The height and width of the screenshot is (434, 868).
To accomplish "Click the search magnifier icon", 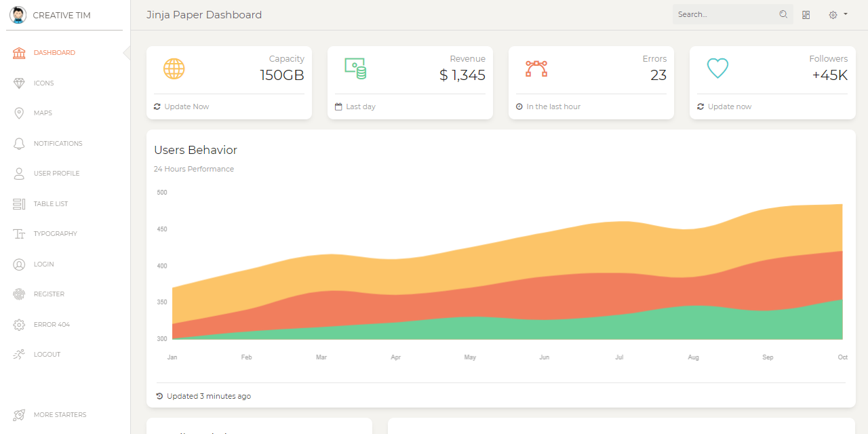I will (783, 14).
